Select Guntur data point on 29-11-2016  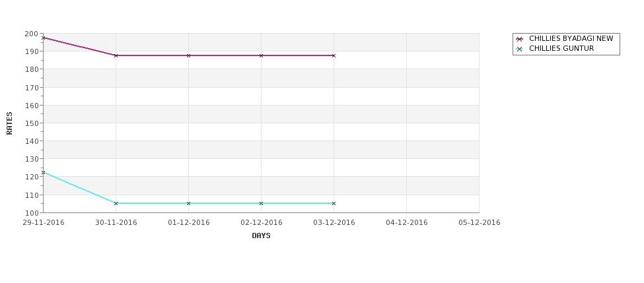click(x=44, y=172)
